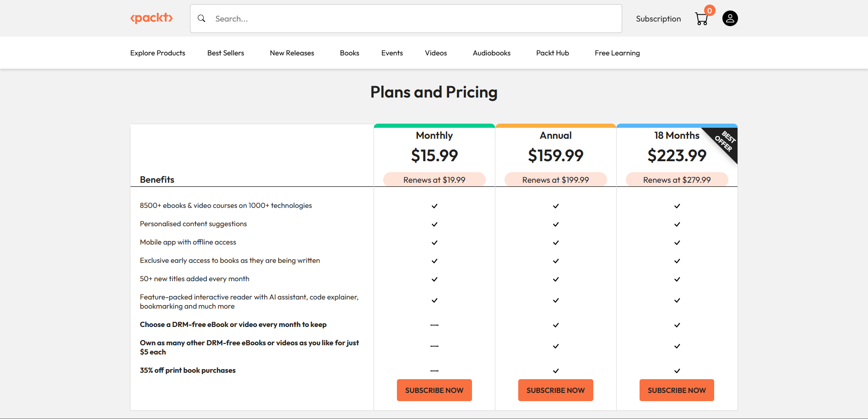
Task: Click '35% off print book purchases' row
Action: 188,370
